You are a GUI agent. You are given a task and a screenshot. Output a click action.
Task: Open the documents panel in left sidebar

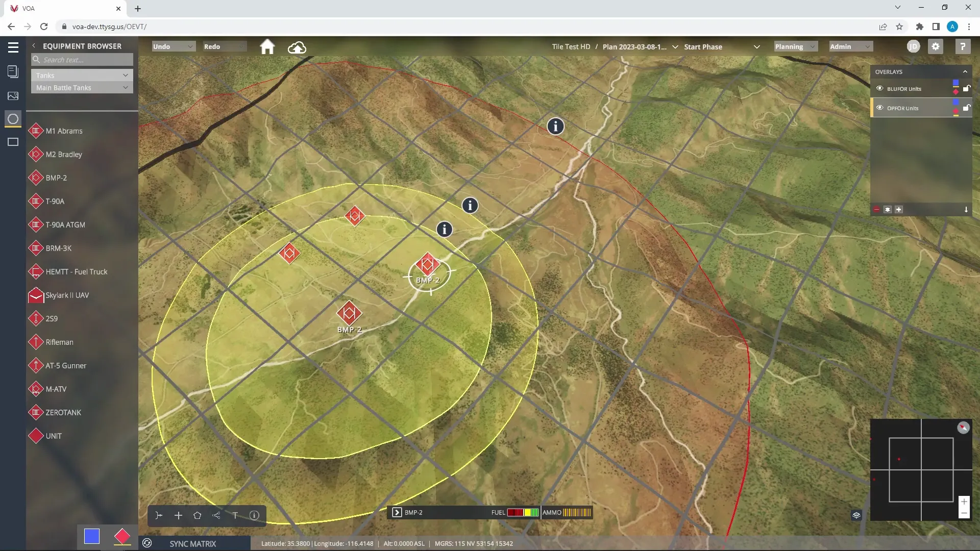point(13,71)
